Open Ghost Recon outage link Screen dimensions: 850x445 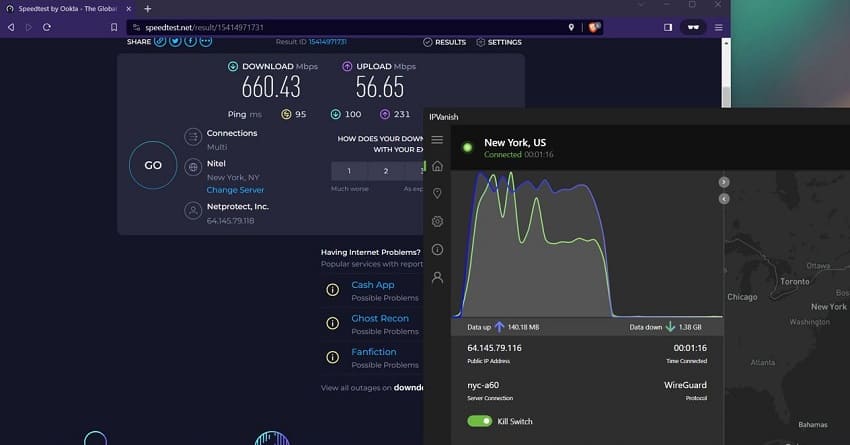pyautogui.click(x=380, y=318)
